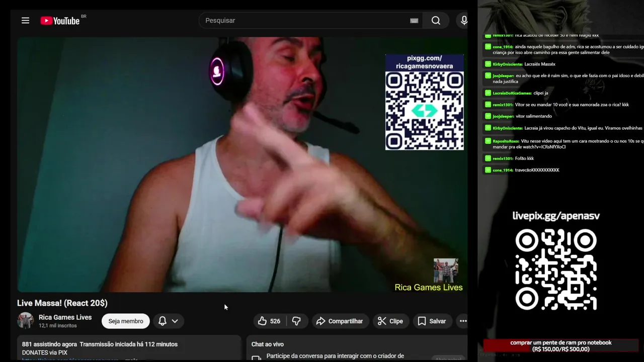Viewport: 644px width, 362px height.
Task: Open the on-screen keyboard in search box
Action: pyautogui.click(x=414, y=21)
